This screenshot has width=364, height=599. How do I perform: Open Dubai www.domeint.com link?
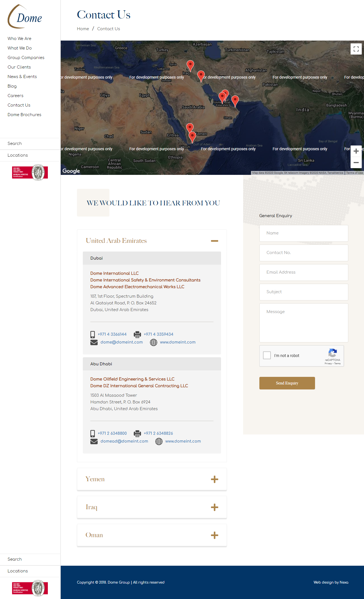coord(178,342)
